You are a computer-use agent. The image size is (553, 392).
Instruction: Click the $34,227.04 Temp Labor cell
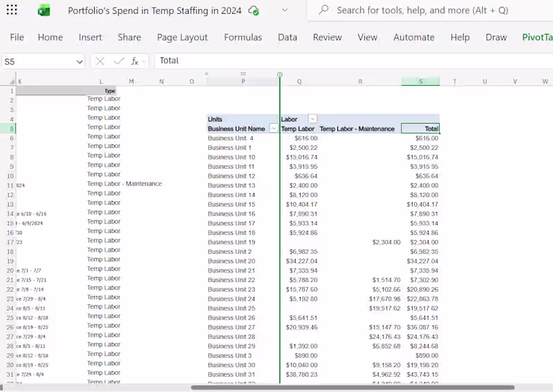coord(301,261)
